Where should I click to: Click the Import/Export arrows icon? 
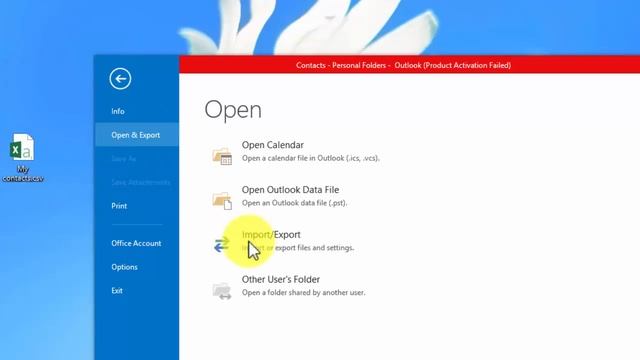[x=222, y=244]
